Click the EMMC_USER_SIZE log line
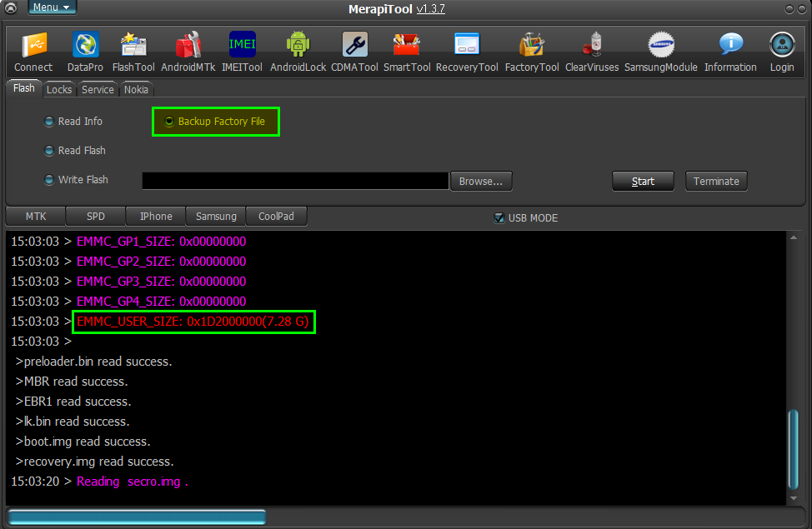 (193, 322)
